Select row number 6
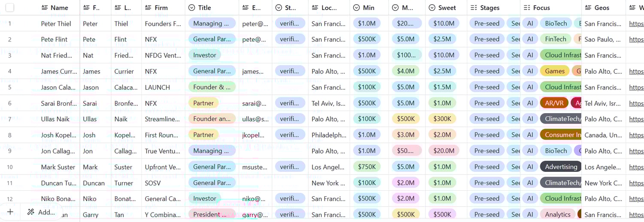 10,103
